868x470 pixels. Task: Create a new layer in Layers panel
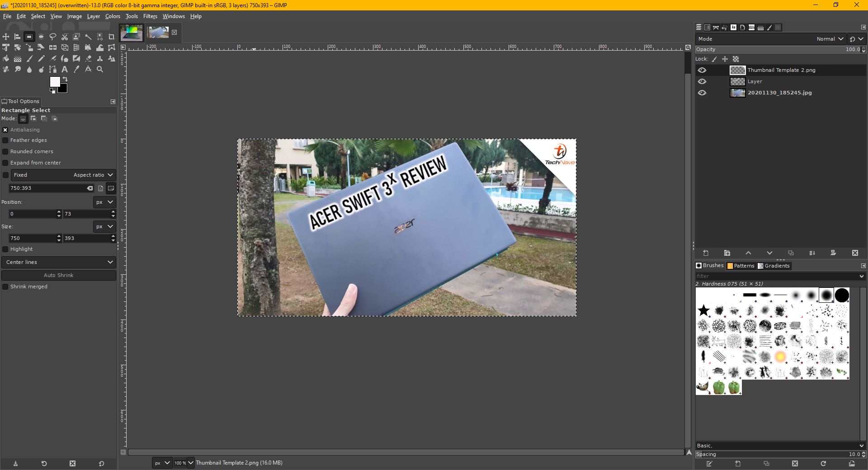point(706,253)
